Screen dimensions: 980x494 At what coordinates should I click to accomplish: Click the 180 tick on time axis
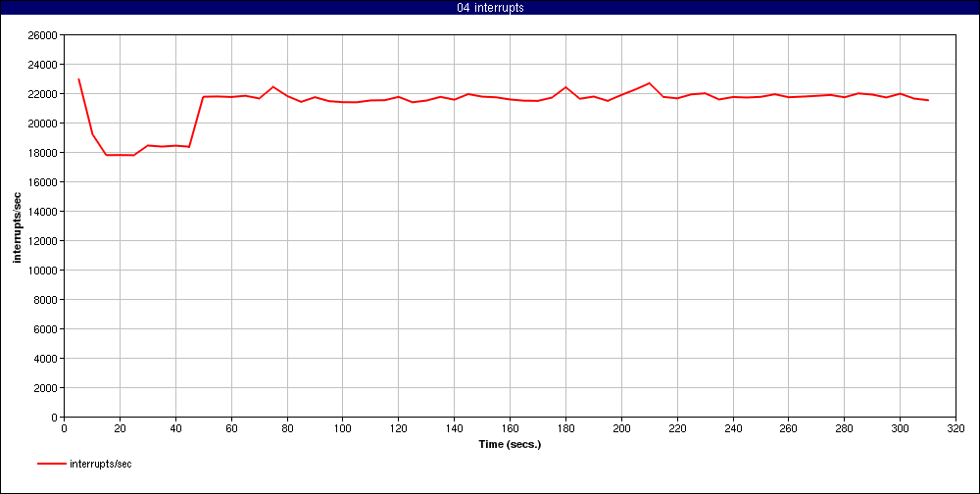[x=565, y=429]
